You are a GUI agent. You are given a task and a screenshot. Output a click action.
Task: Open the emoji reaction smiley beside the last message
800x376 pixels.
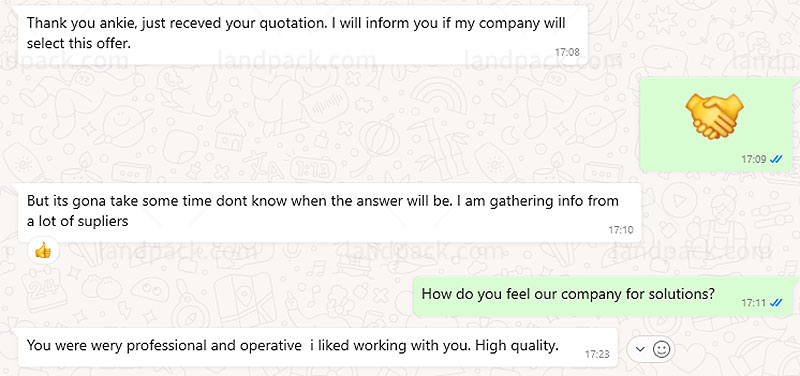[661, 349]
